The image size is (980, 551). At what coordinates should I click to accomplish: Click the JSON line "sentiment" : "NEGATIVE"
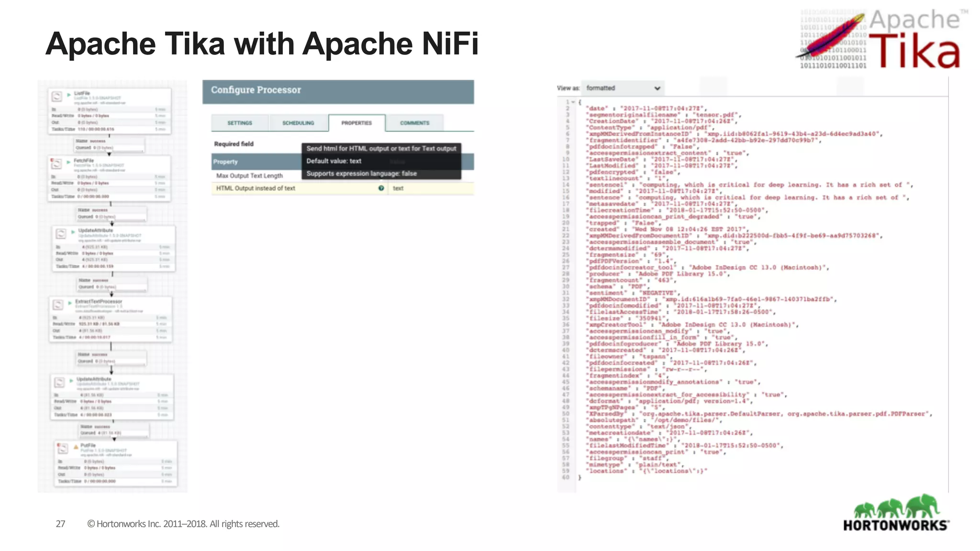632,293
